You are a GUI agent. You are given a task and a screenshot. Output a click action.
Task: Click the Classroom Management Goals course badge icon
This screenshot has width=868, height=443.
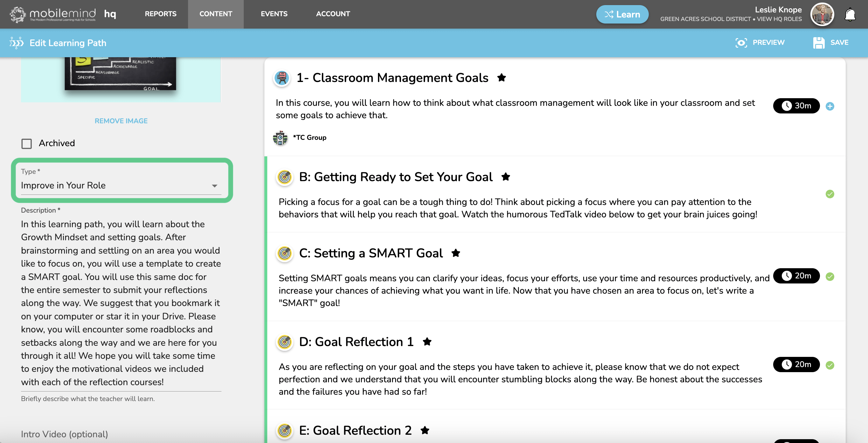coord(282,78)
